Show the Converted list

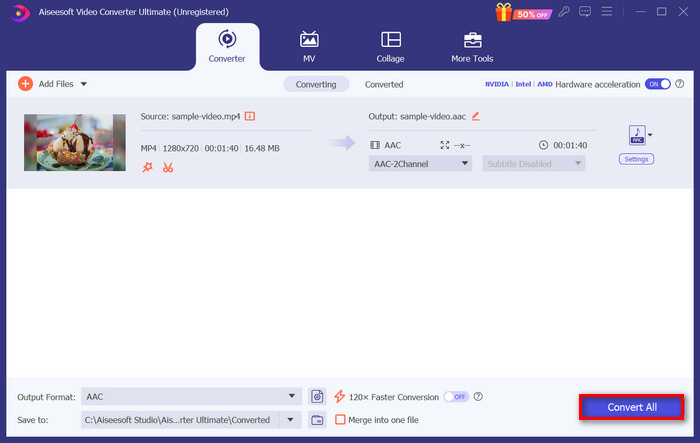pos(384,84)
